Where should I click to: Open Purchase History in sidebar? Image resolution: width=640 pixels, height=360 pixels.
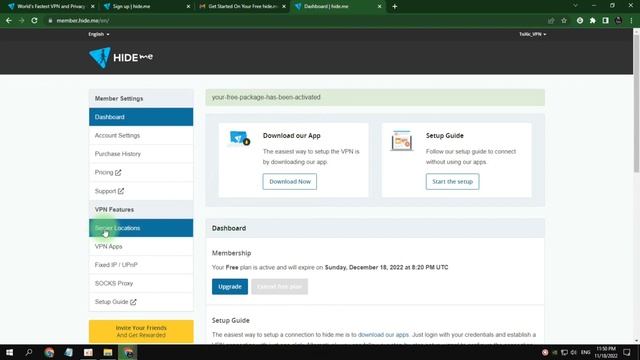point(141,154)
